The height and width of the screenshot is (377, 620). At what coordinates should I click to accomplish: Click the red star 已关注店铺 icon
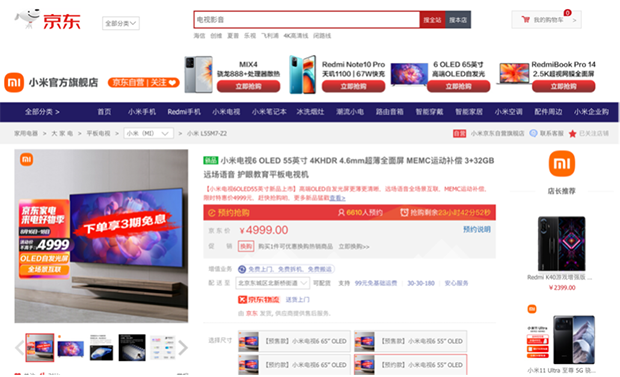point(573,134)
